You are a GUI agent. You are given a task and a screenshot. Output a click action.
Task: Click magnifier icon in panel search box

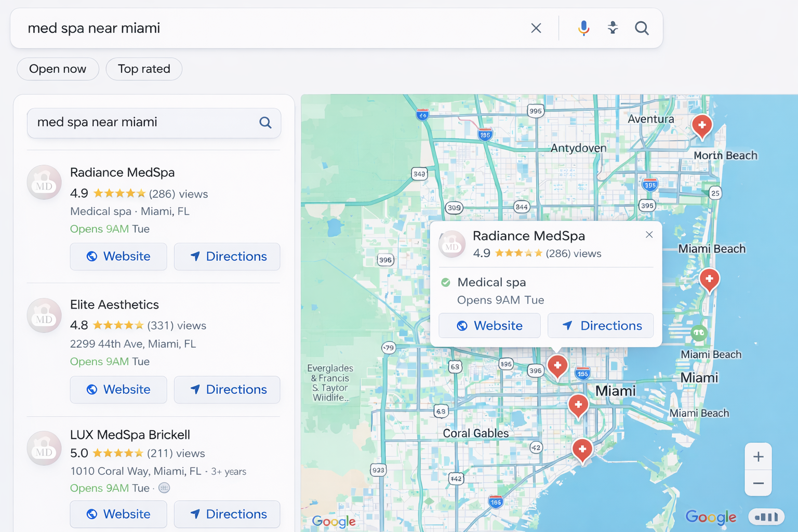[265, 123]
